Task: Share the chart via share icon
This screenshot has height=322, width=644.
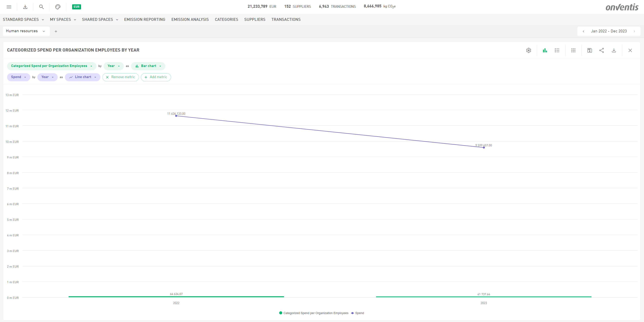Action: coord(601,50)
